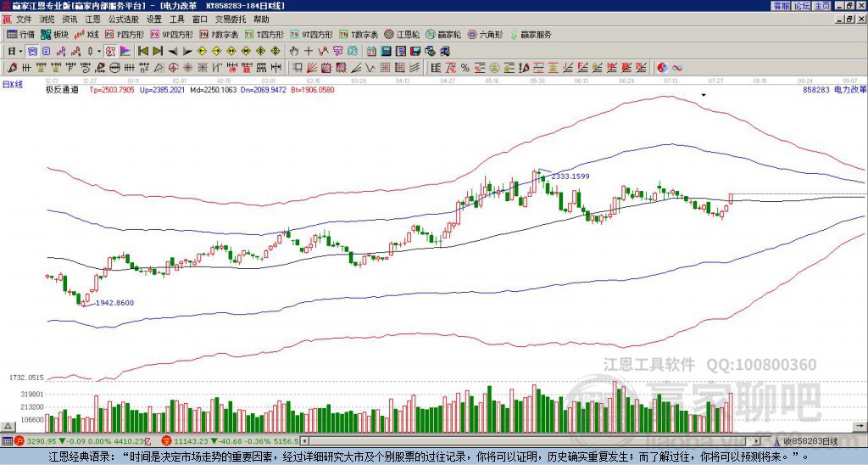Viewport: 868px width, 465px height.
Task: Click the 行情 toolbar button
Action: click(21, 34)
